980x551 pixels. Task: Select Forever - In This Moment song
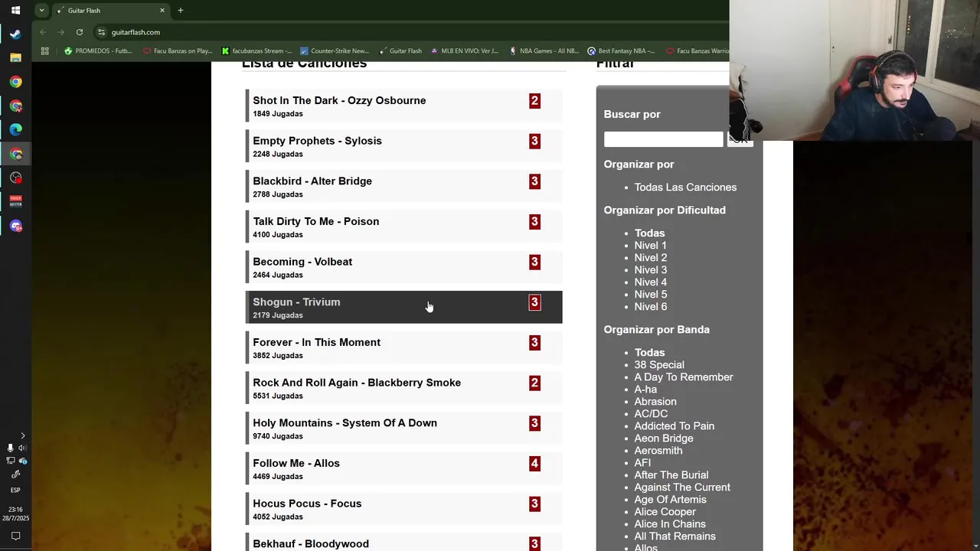click(403, 347)
